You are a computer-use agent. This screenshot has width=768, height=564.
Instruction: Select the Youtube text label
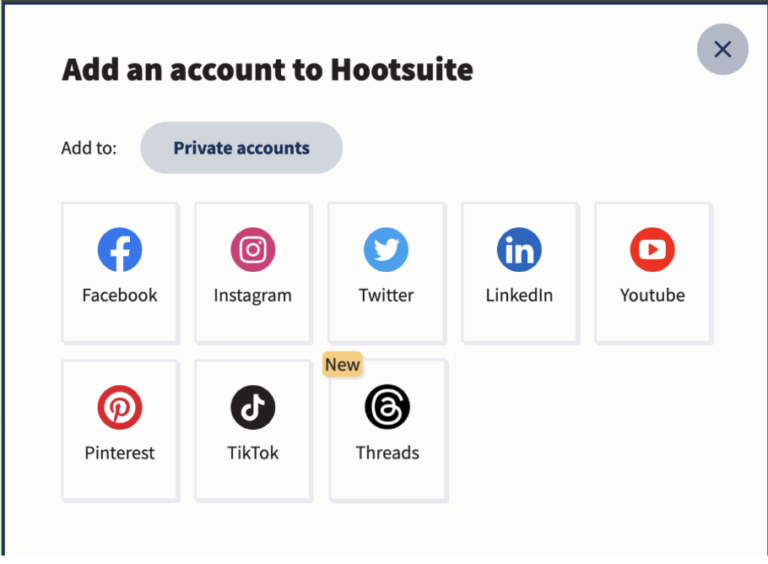(652, 295)
